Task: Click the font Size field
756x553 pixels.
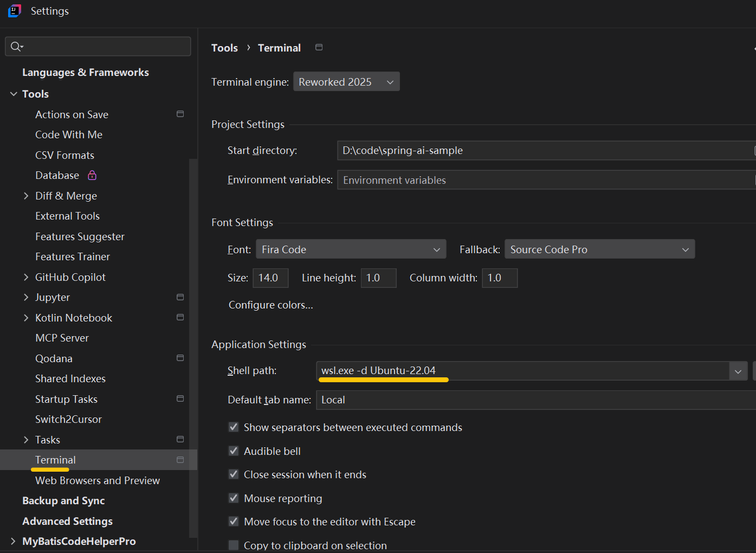Action: (x=270, y=278)
